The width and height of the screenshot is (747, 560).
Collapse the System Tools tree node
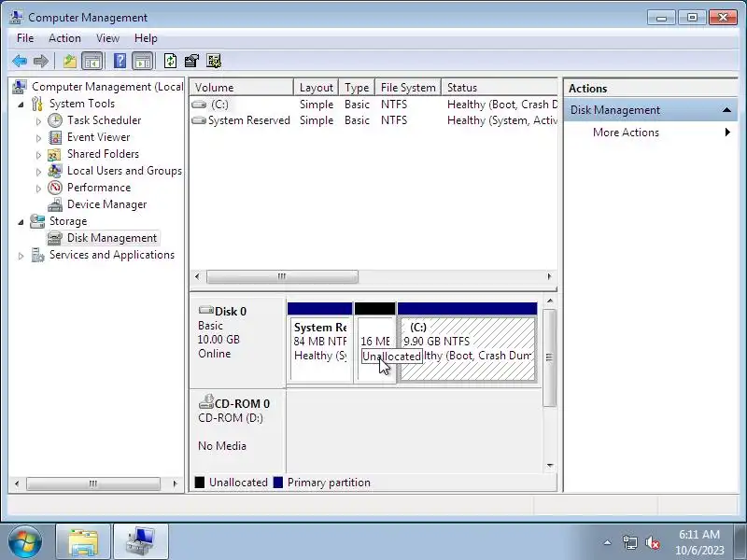pos(21,105)
